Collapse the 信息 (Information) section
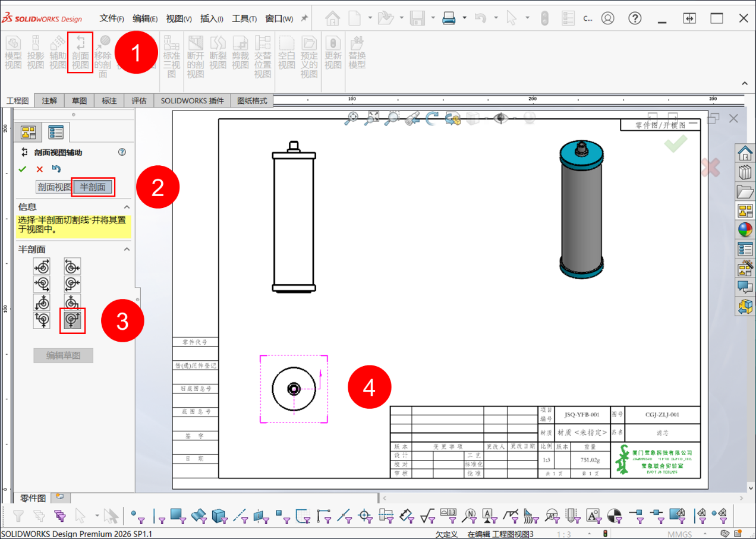The image size is (756, 539). 127,207
